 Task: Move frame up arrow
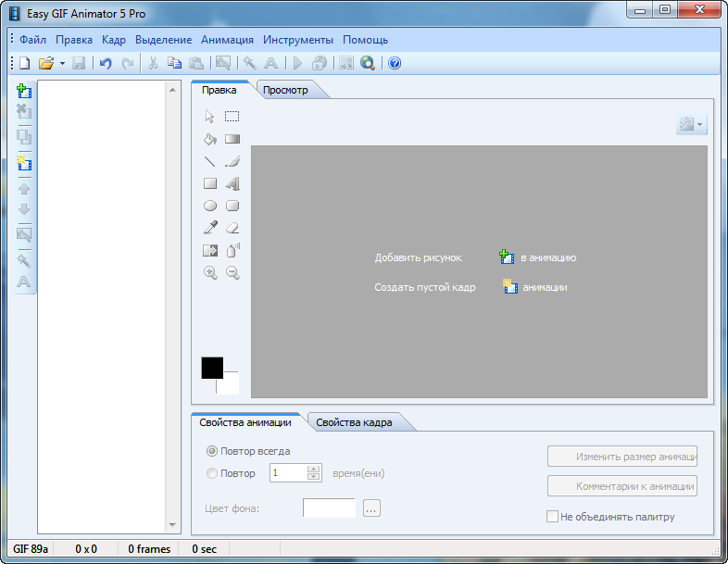click(24, 189)
